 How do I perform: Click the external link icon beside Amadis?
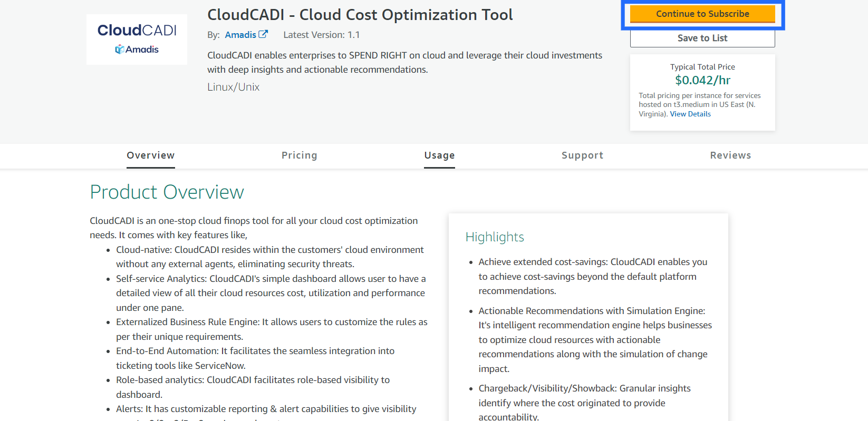[263, 34]
